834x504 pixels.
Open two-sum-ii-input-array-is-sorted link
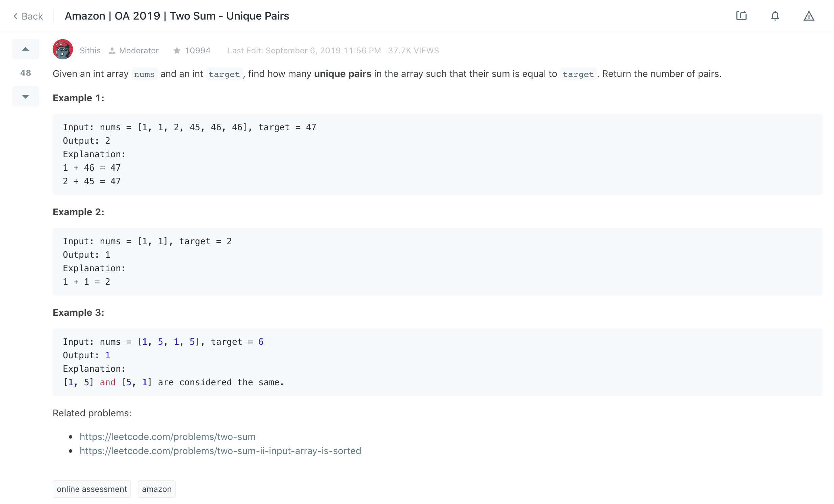coord(220,451)
